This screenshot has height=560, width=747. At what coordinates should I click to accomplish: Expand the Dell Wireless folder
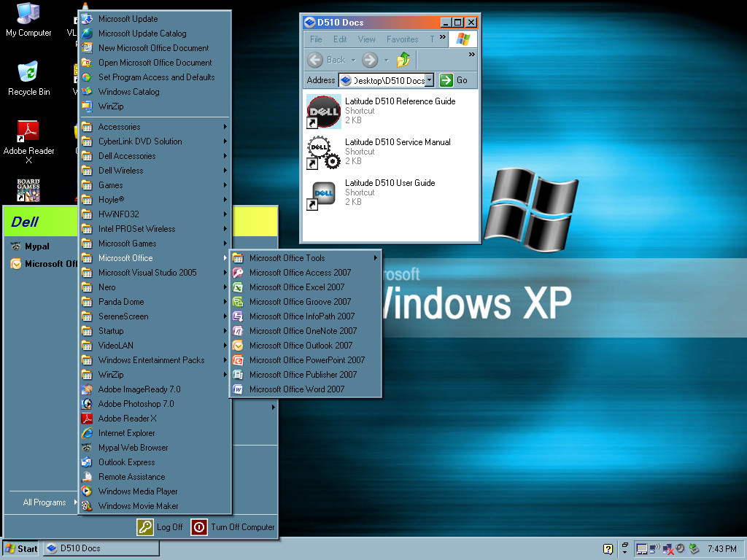[x=155, y=171]
